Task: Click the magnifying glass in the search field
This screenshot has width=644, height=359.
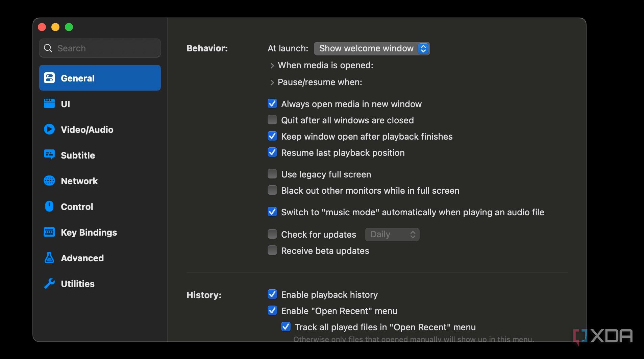Action: (48, 48)
